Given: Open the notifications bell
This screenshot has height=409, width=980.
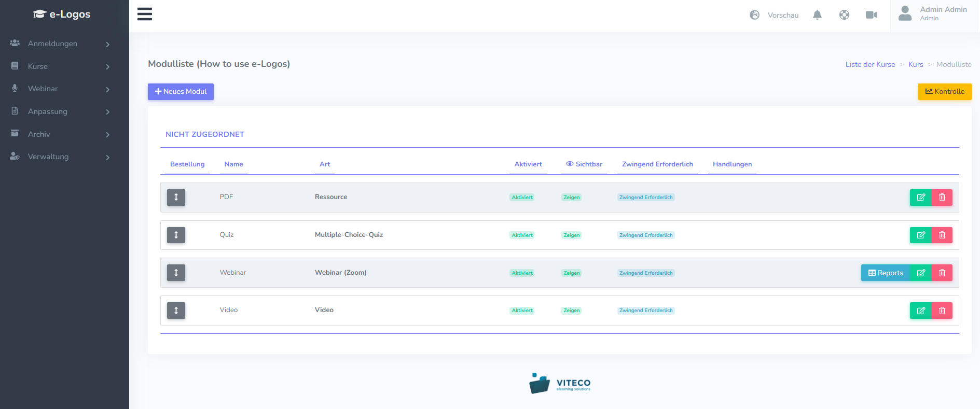Looking at the screenshot, I should [x=817, y=15].
